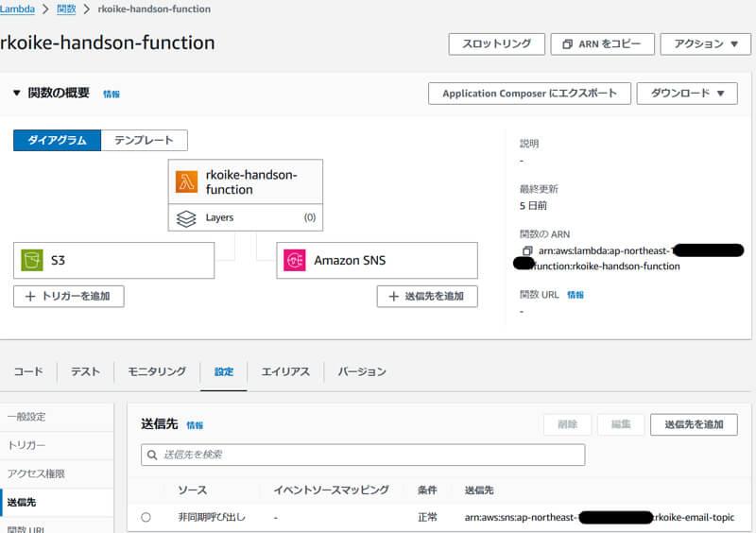The height and width of the screenshot is (533, 756).
Task: Open Lambda breadcrumb link
Action: tap(17, 9)
